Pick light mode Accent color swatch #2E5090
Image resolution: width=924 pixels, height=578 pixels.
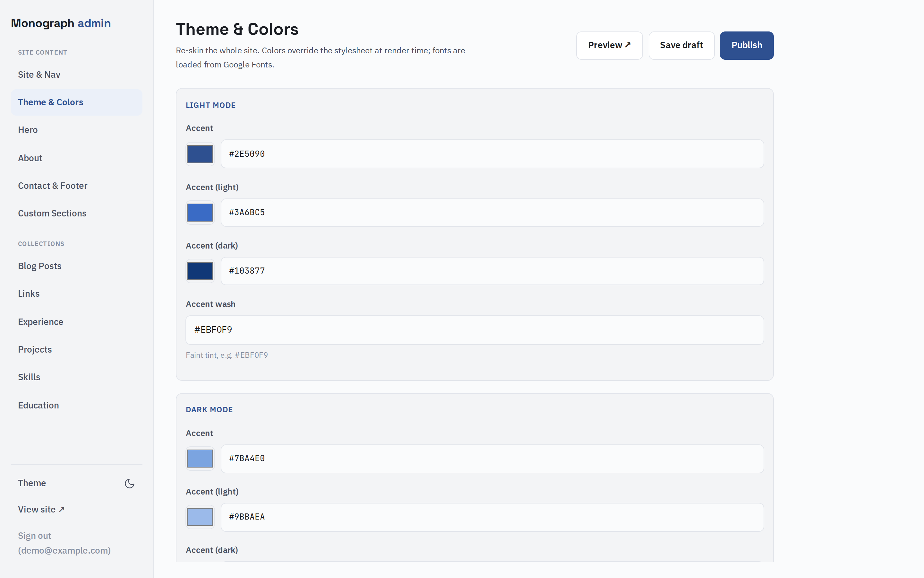(200, 154)
